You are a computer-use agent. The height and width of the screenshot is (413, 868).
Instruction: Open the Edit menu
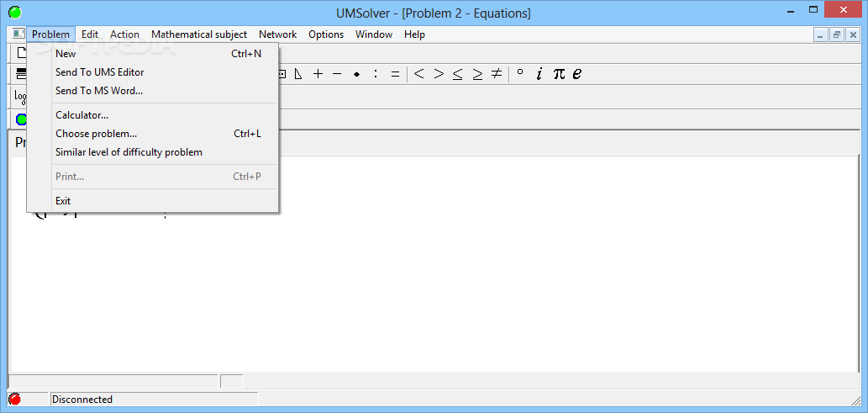click(x=90, y=34)
